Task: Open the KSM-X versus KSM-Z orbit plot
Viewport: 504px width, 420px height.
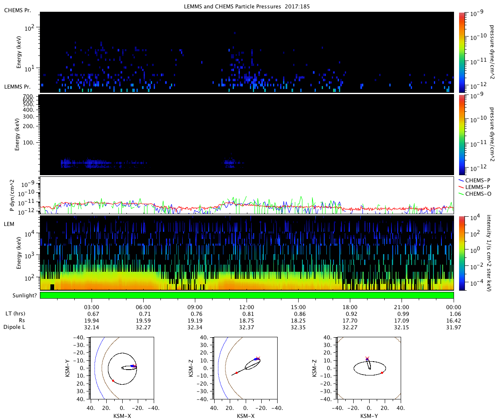Action: click(246, 368)
